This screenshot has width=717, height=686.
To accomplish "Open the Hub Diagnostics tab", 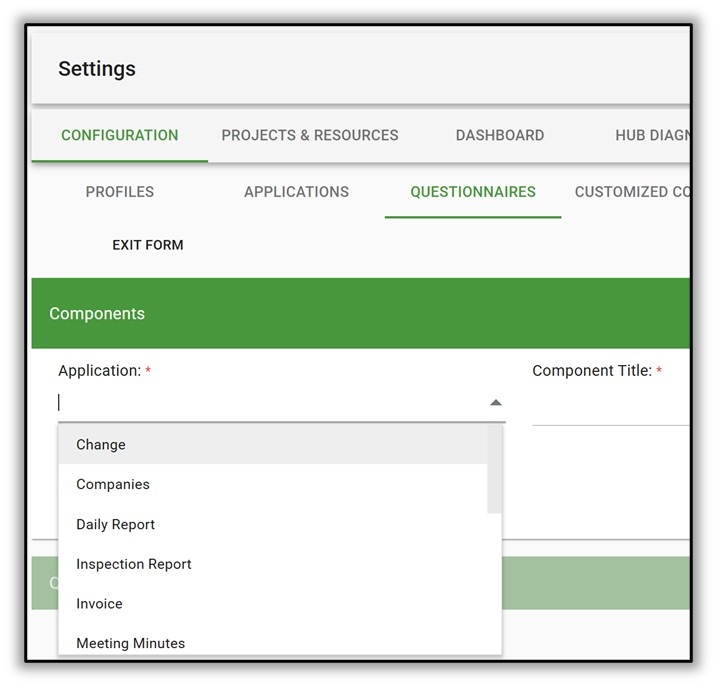I will 651,136.
